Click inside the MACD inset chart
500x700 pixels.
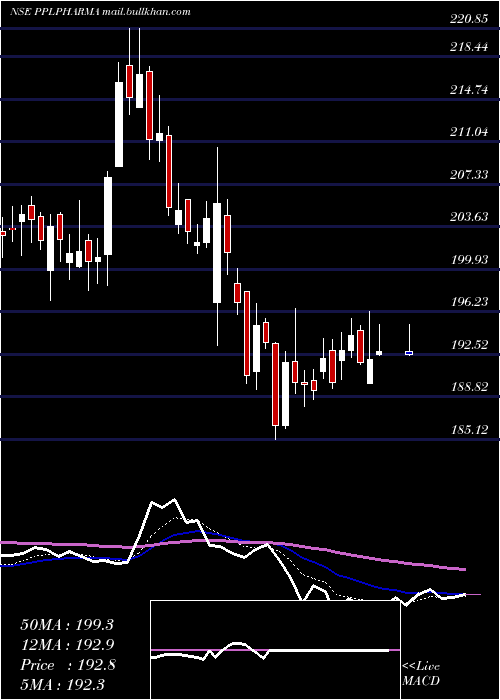[275, 650]
